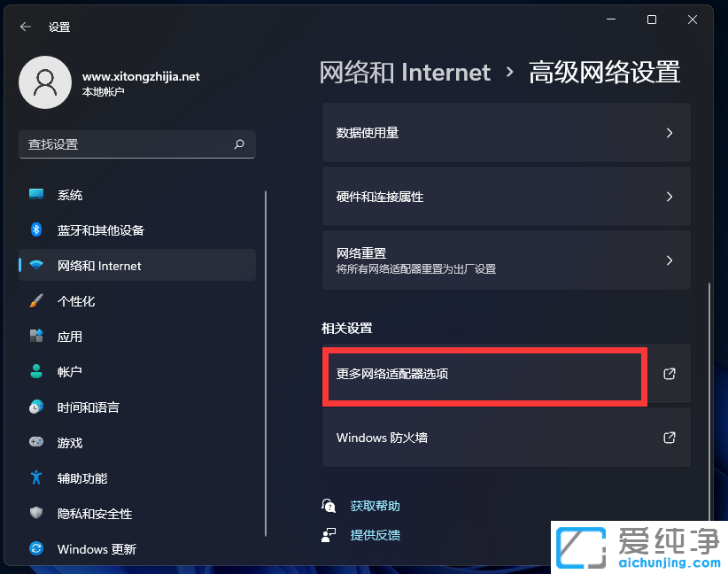Click the 游戏 (Gaming) Xbox icon
This screenshot has height=574, width=728.
click(x=35, y=442)
